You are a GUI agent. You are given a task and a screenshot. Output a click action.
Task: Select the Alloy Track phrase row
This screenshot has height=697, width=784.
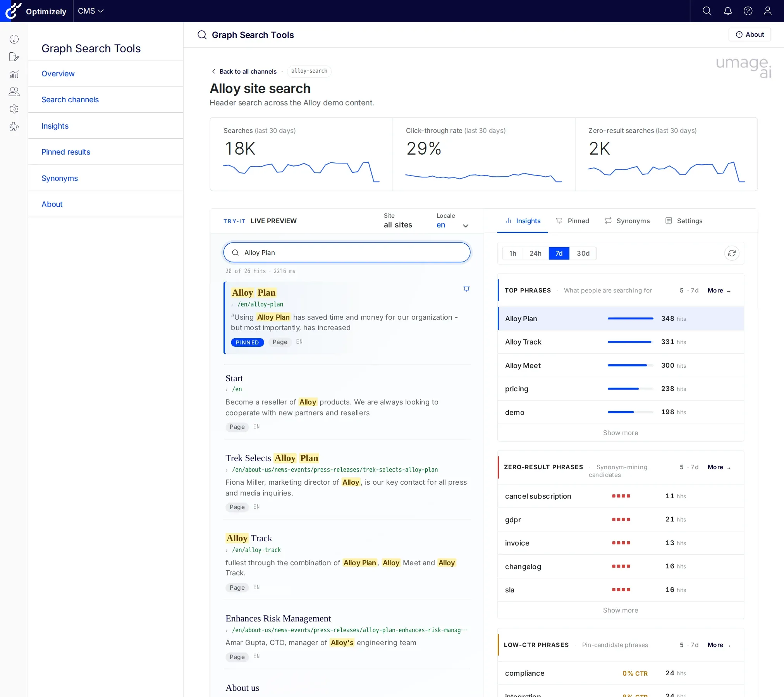pyautogui.click(x=621, y=342)
